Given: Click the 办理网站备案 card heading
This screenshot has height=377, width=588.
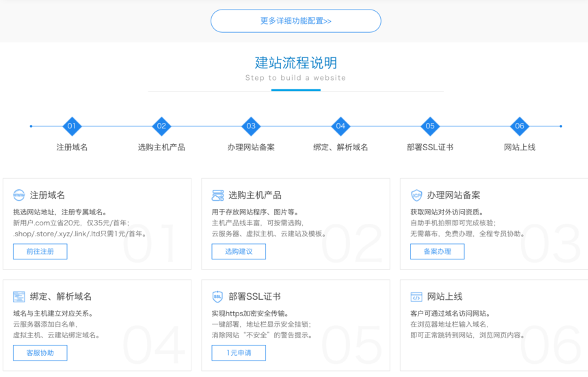Looking at the screenshot, I should [454, 195].
